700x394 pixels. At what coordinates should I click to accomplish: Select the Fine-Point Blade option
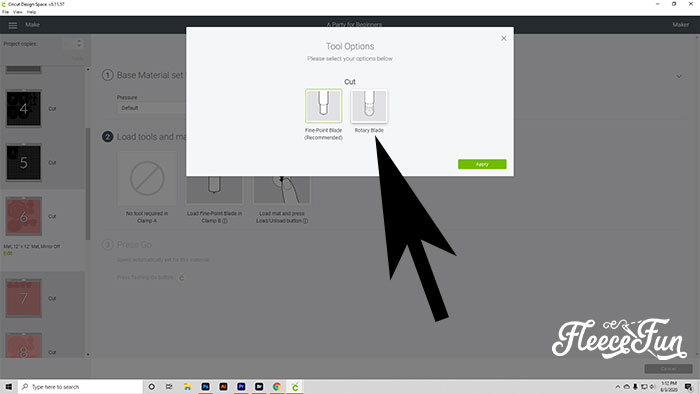[324, 106]
